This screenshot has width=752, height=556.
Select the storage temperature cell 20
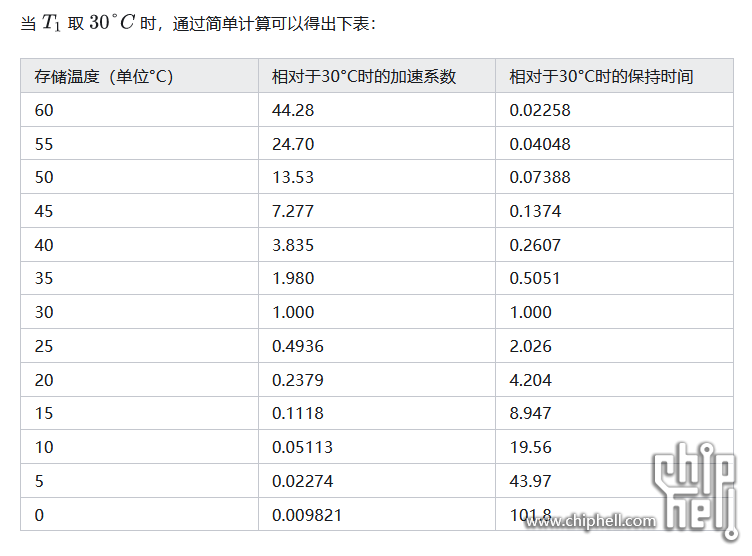tap(139, 379)
